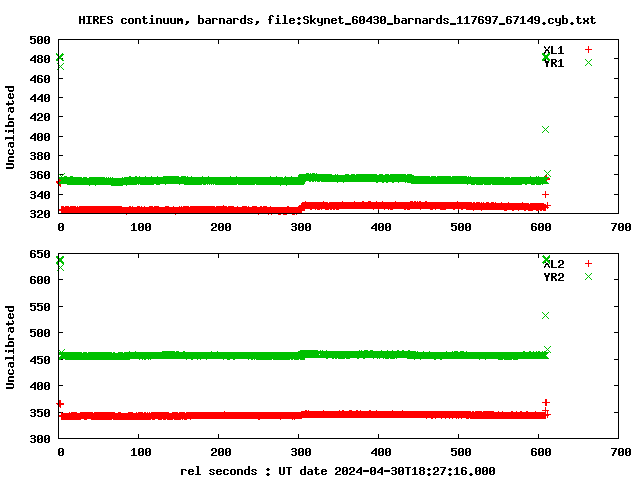Click the 320 y-axis tick label

40,213
